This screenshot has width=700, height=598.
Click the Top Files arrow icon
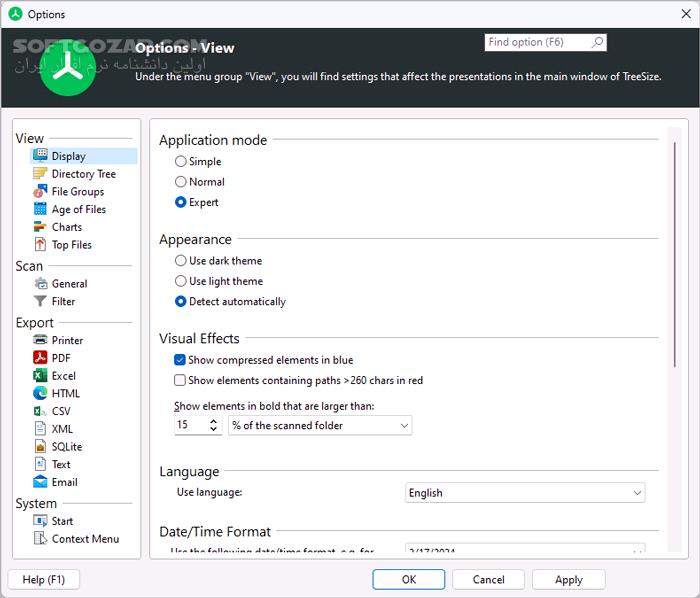pos(40,245)
